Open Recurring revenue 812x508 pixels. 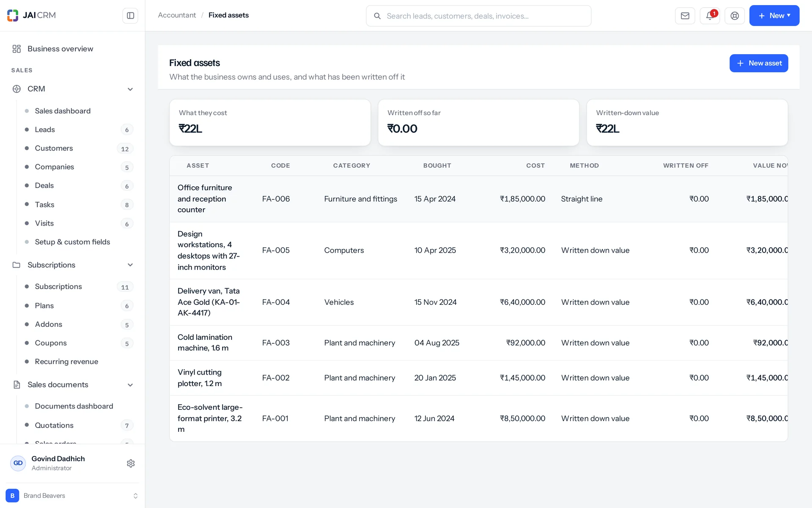pyautogui.click(x=66, y=362)
